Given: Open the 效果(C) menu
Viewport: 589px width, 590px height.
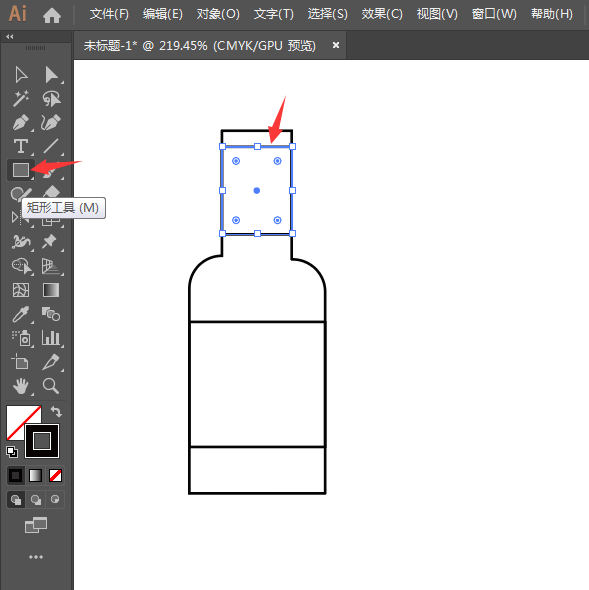Looking at the screenshot, I should pos(382,14).
